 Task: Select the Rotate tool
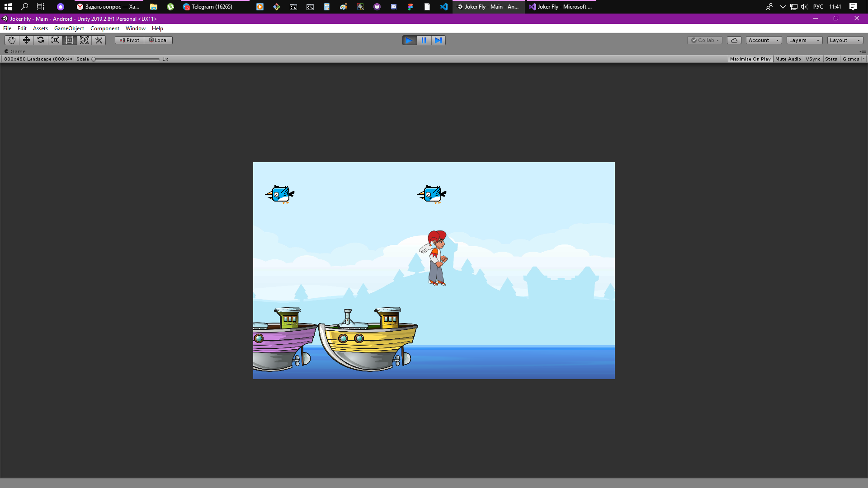pos(41,40)
